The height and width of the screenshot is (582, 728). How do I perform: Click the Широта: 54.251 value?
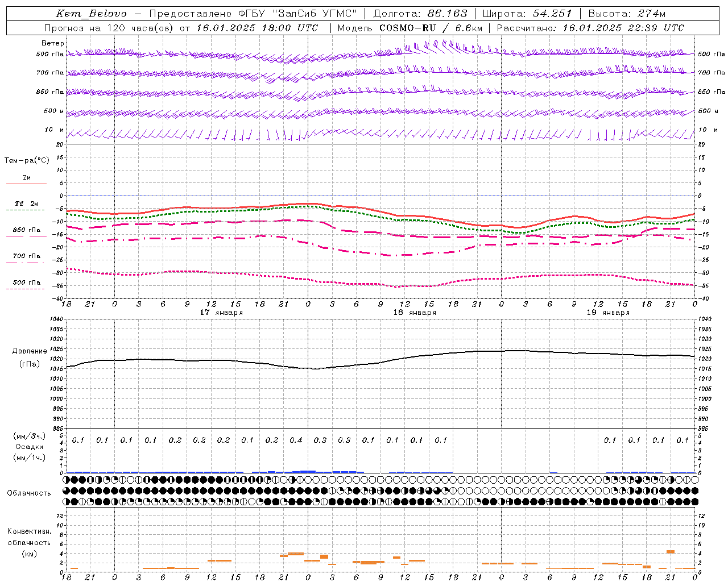[x=527, y=14]
